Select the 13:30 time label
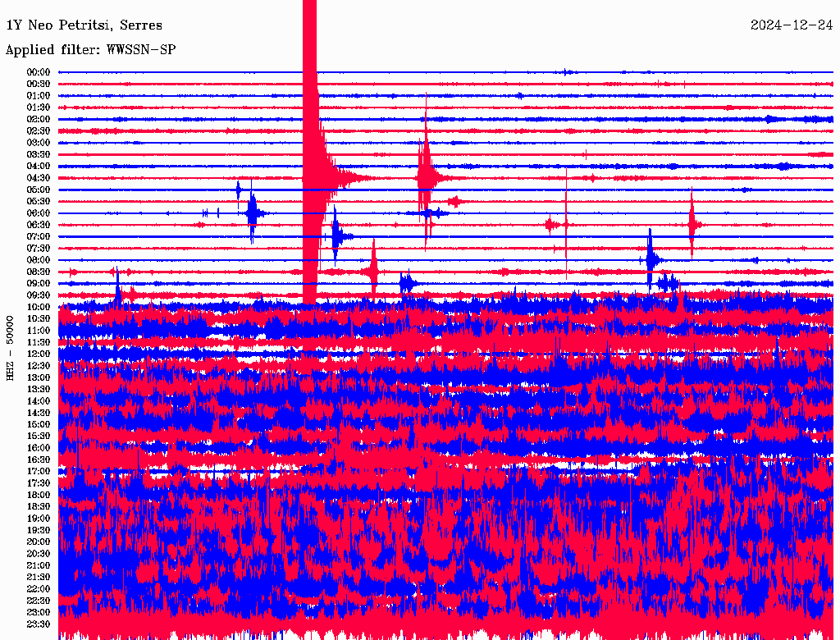840x640 pixels. pos(39,390)
